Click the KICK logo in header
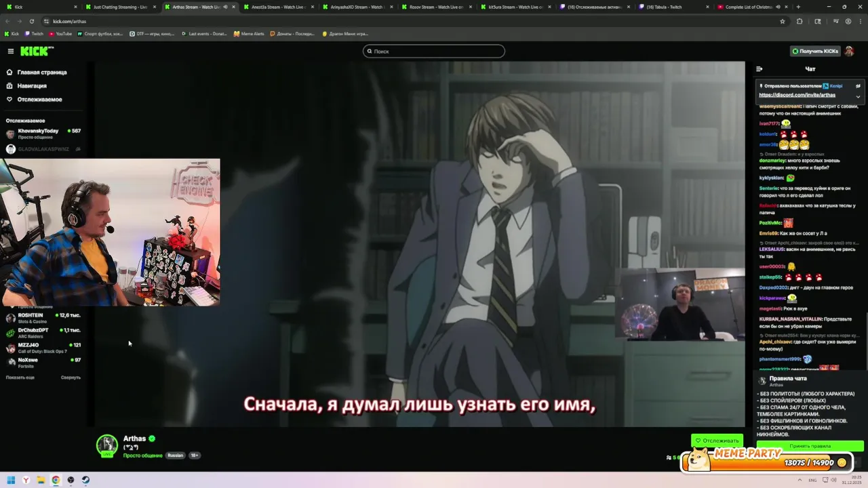868x488 pixels. coord(37,52)
